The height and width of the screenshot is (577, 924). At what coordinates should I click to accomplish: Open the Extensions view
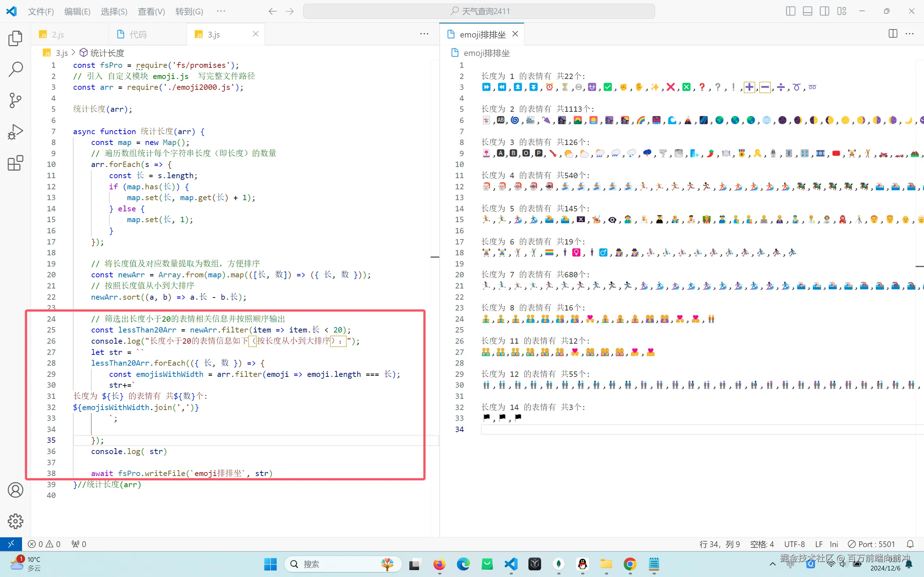[x=15, y=163]
